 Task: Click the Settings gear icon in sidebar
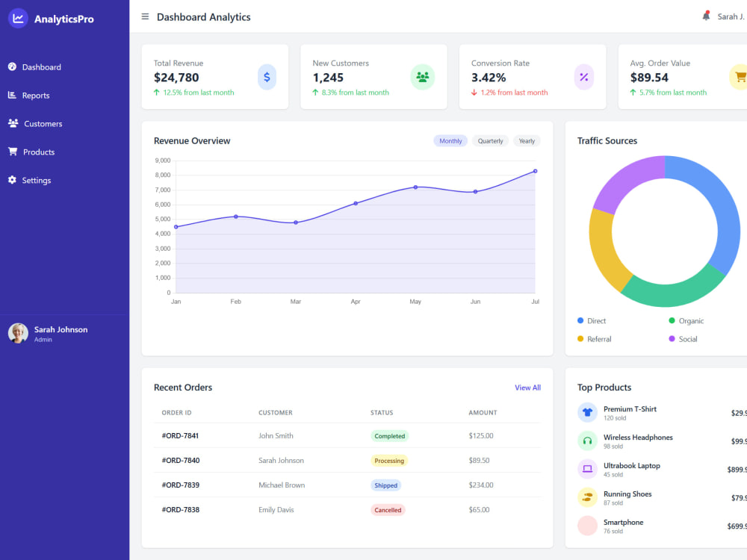(x=12, y=180)
